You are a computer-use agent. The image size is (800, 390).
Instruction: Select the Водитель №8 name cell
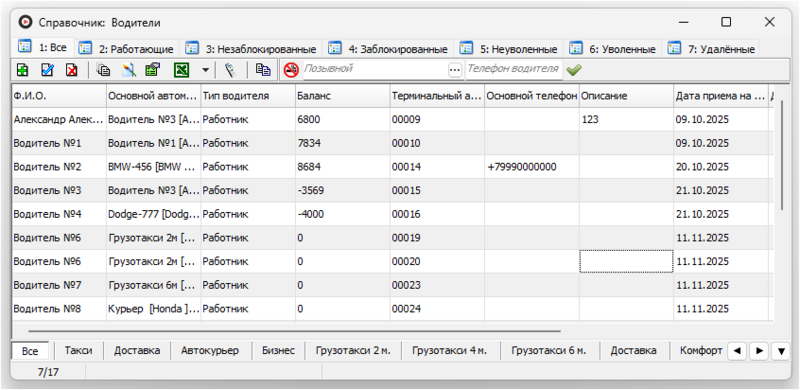pyautogui.click(x=59, y=309)
